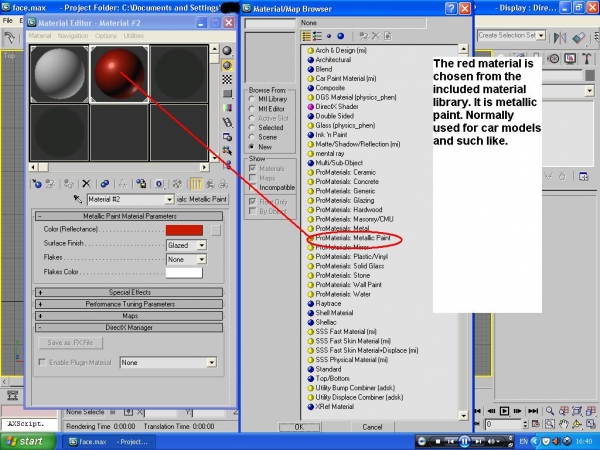Image resolution: width=600 pixels, height=450 pixels.
Task: Toggle the Show End Result icon
Action: point(196,184)
